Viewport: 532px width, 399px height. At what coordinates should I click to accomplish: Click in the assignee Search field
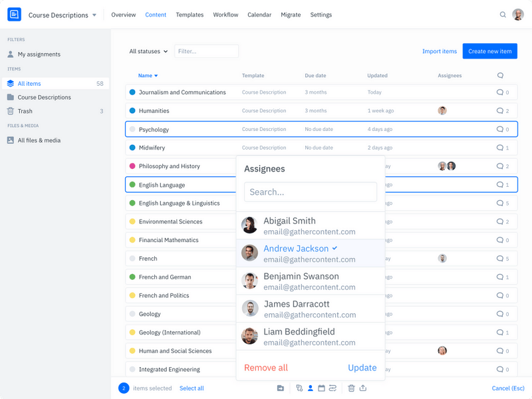coord(310,192)
